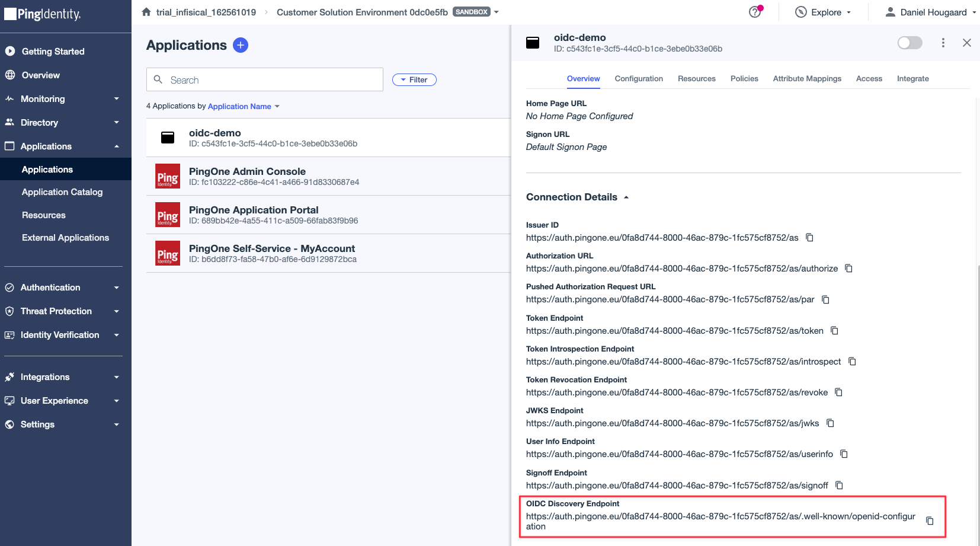980x546 pixels.
Task: Expand the Authentication sidebar section
Action: [65, 288]
